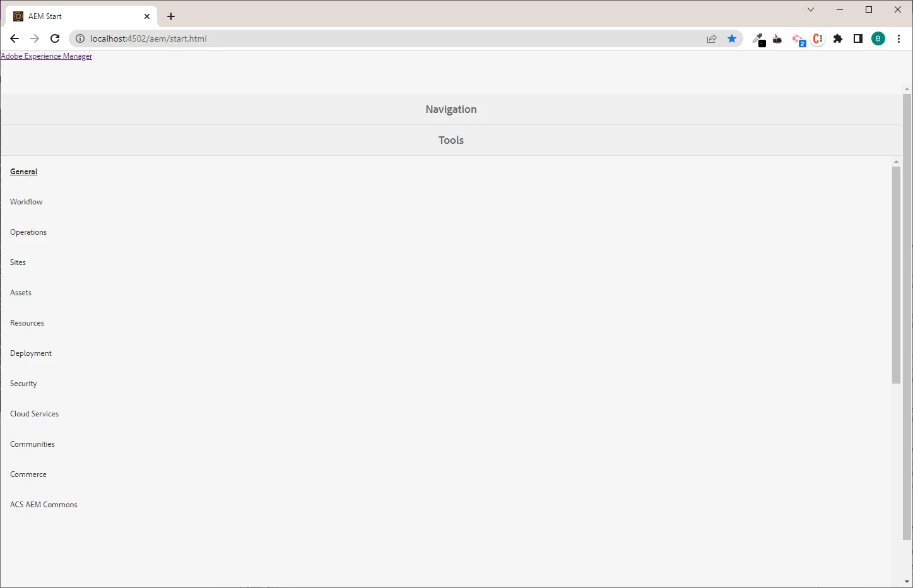
Task: Click the outer scrollbar down arrow
Action: pos(907,582)
